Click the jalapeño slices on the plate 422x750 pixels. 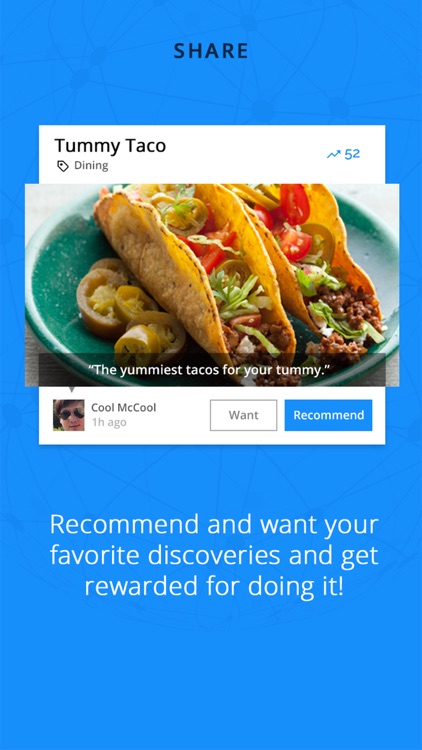pyautogui.click(x=129, y=306)
